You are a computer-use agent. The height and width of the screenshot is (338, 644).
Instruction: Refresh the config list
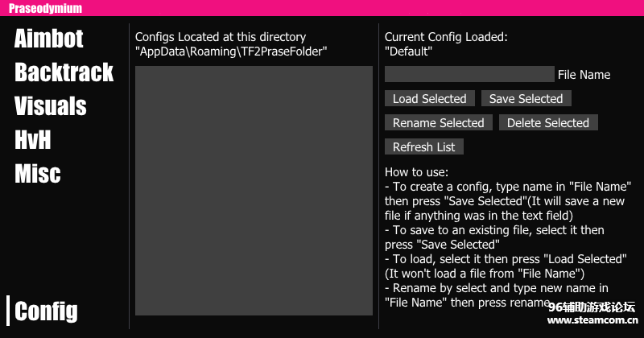tap(424, 147)
